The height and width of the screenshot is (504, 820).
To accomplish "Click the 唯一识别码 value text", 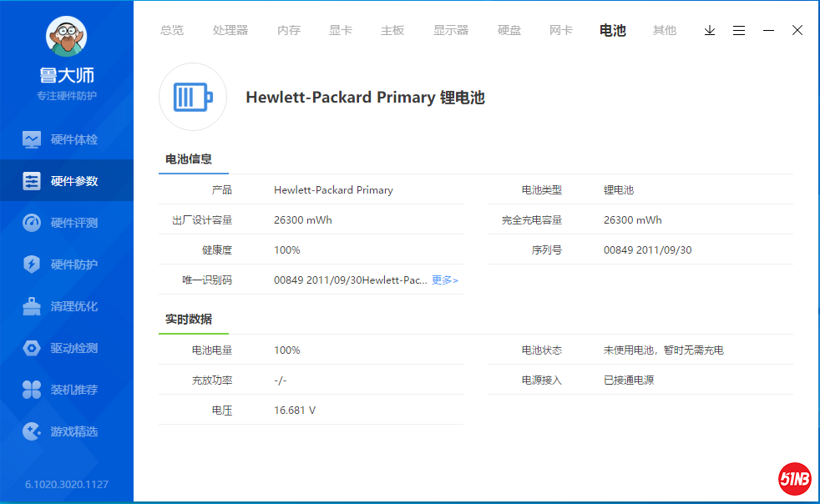I will coord(351,280).
